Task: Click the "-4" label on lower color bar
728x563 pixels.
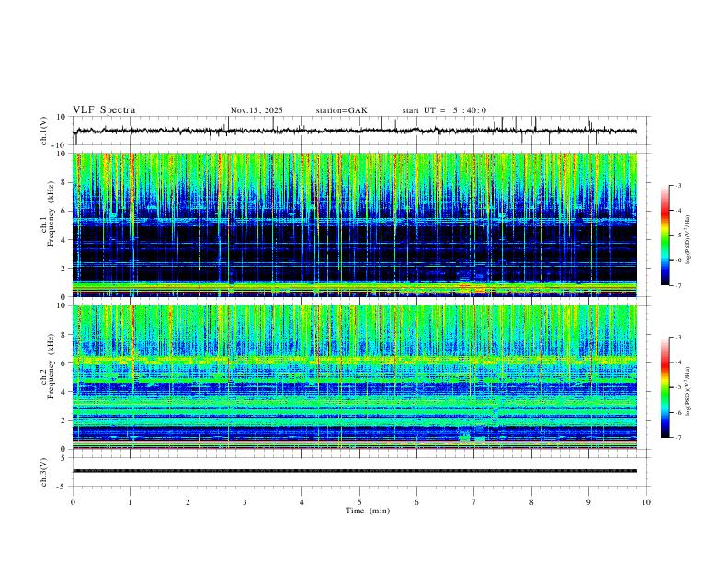Action: pos(677,362)
